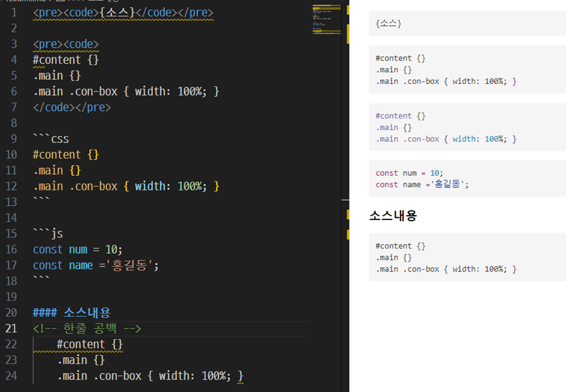Click the '```js' fence on line 15

click(x=48, y=234)
